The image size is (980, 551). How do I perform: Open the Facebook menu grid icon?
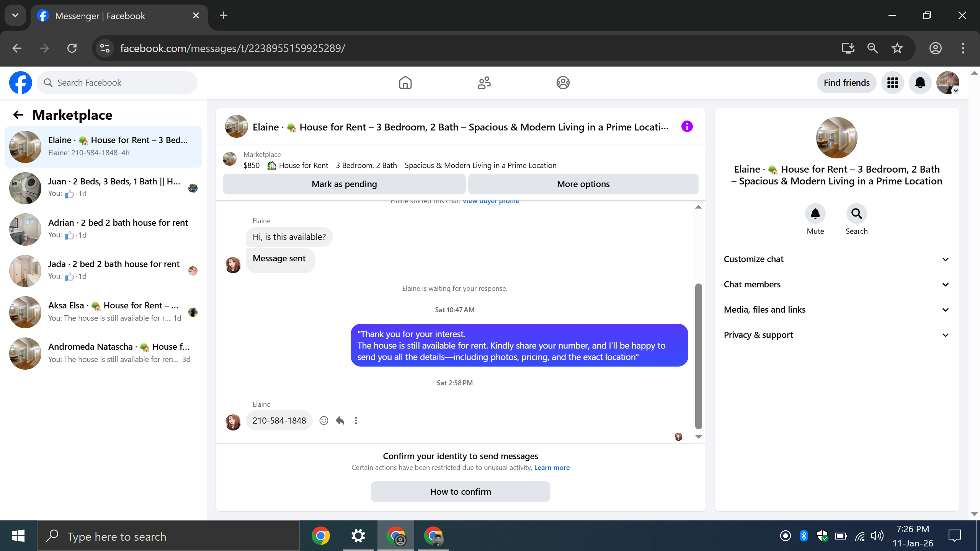892,83
